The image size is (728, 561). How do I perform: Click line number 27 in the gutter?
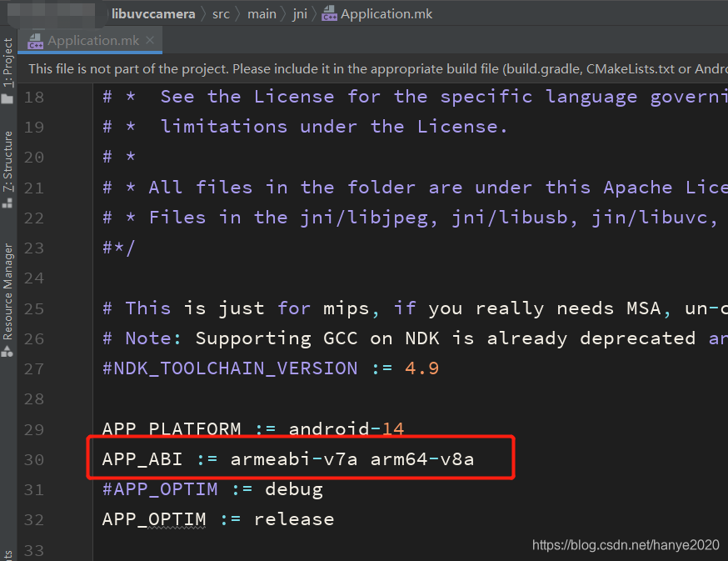[x=34, y=368]
